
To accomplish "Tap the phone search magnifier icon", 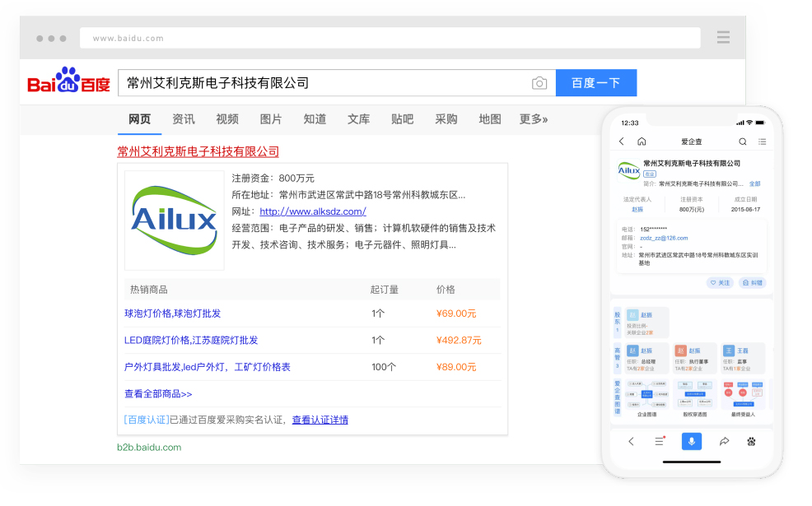I will tap(742, 142).
